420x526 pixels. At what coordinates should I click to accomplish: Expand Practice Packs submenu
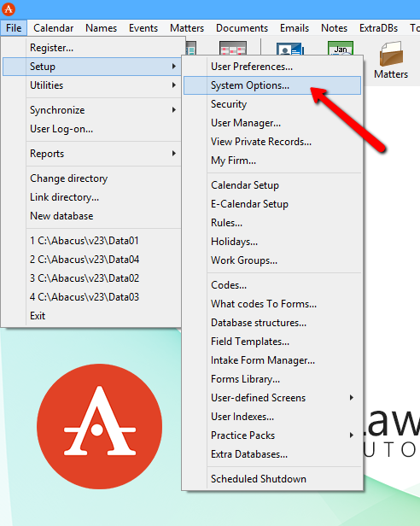[x=272, y=435]
